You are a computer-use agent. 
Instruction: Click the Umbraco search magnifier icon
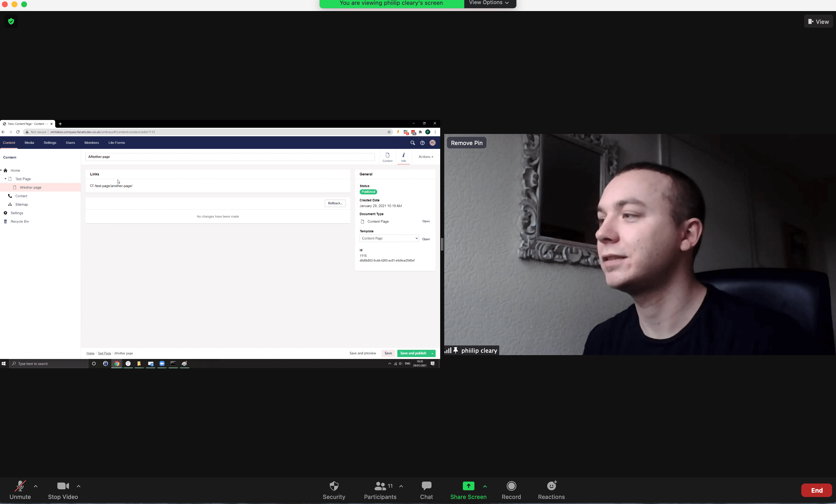coord(412,143)
